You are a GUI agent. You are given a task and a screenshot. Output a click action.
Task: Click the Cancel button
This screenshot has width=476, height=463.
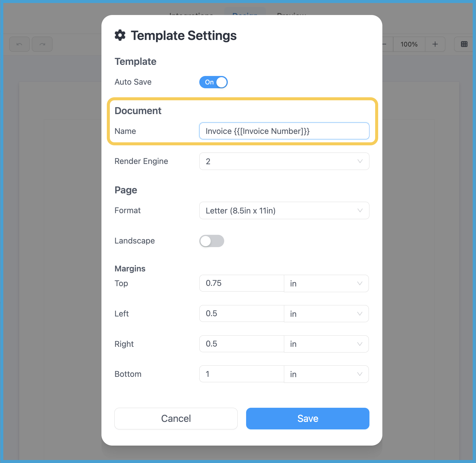(176, 419)
